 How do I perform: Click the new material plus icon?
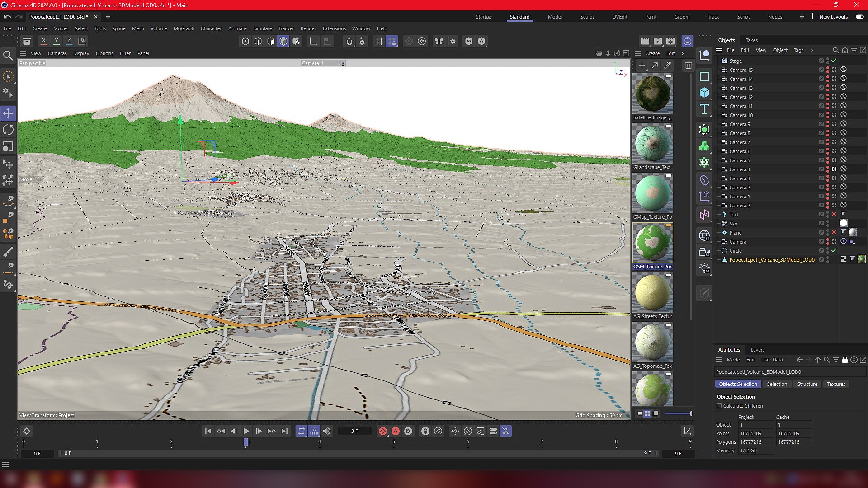tap(642, 66)
